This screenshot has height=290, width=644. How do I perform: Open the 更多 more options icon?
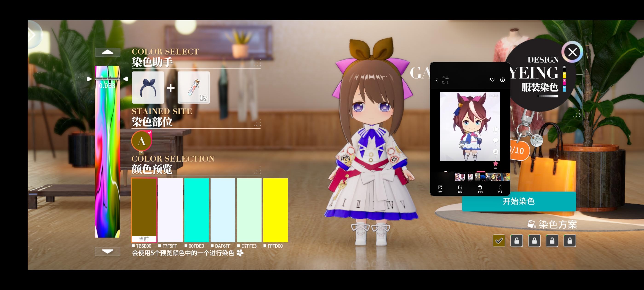(x=500, y=189)
